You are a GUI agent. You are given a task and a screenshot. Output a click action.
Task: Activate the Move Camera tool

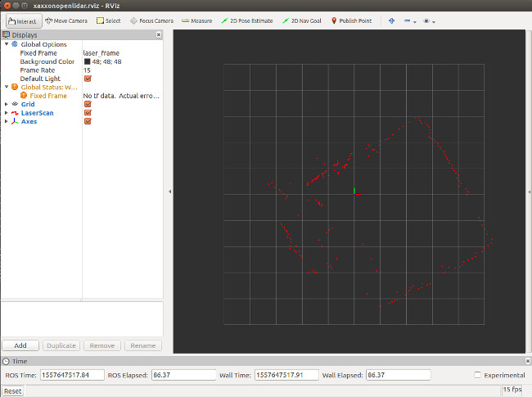(x=66, y=21)
